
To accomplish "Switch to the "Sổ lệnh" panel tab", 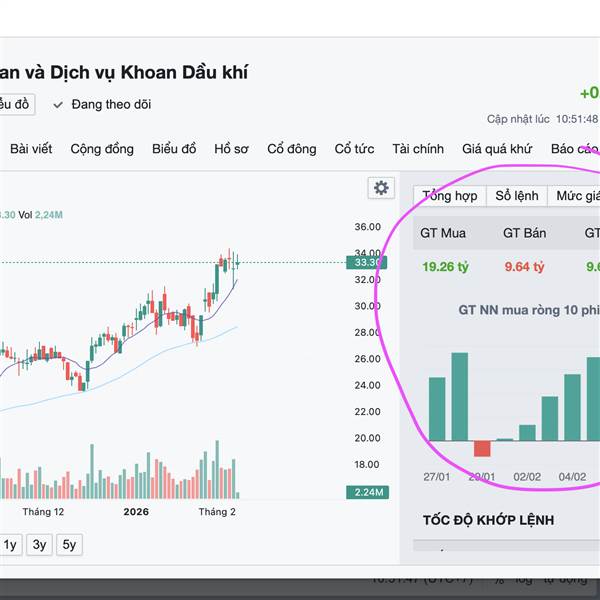I will tap(517, 196).
